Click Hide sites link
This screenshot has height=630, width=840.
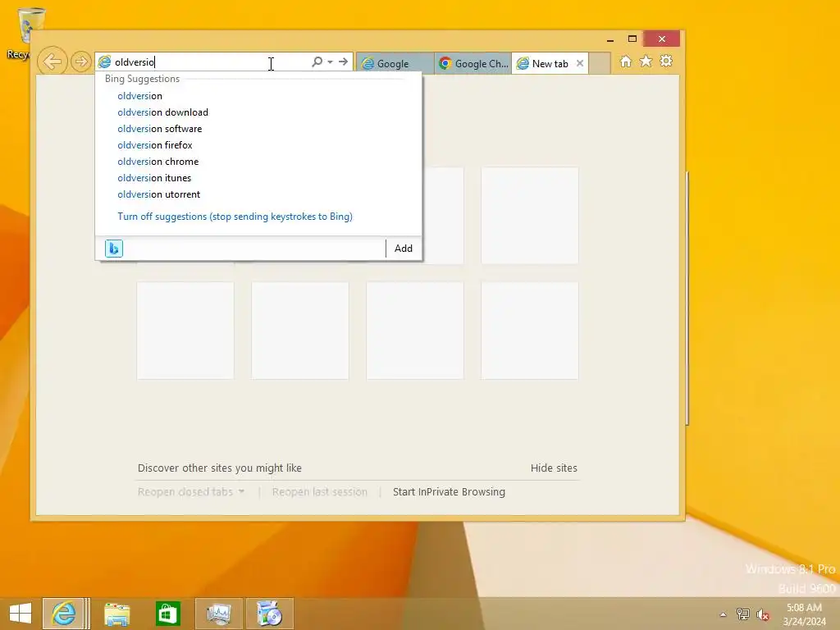[x=554, y=468]
